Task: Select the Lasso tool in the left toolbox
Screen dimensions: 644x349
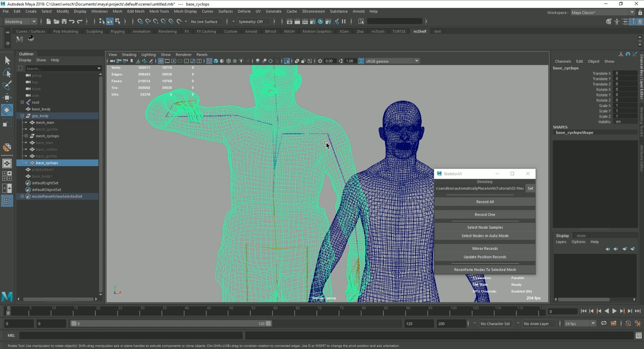Action: point(7,73)
